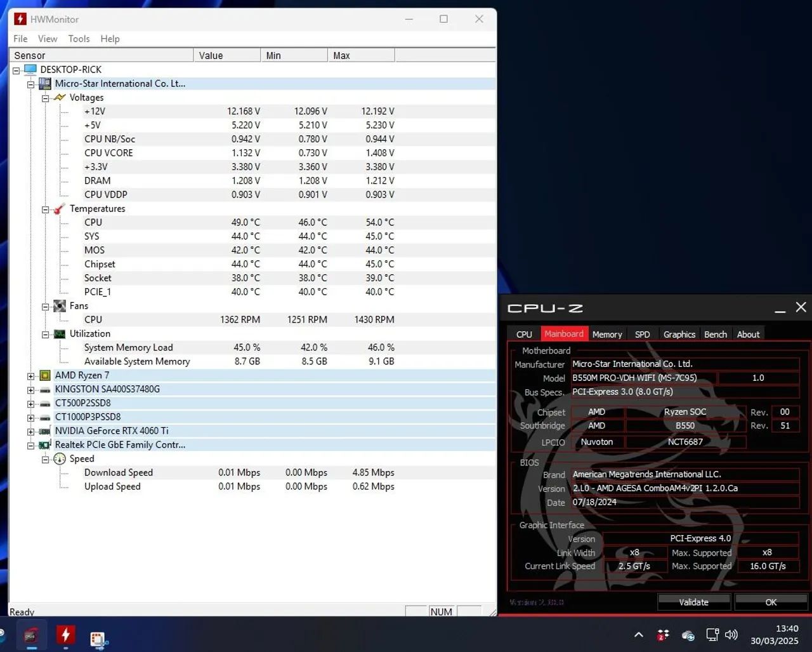Click the CT1000P3PSSD8 drive icon
812x652 pixels.
(45, 417)
